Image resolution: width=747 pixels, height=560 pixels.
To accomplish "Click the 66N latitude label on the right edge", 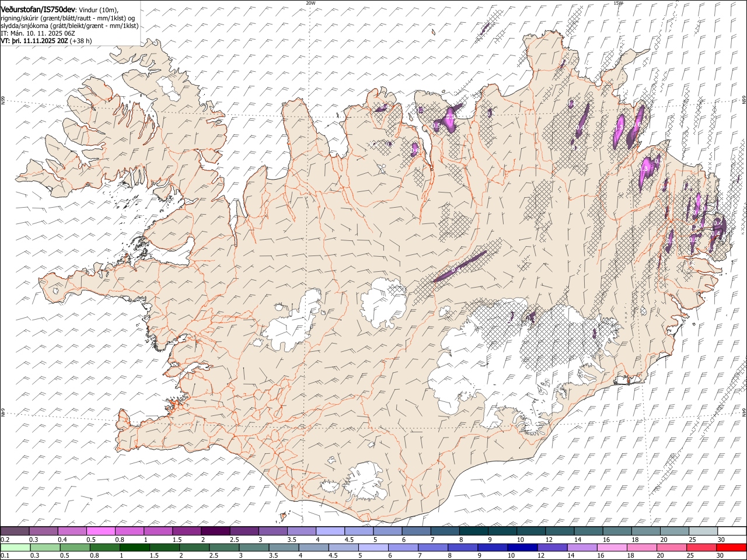I will [x=744, y=100].
